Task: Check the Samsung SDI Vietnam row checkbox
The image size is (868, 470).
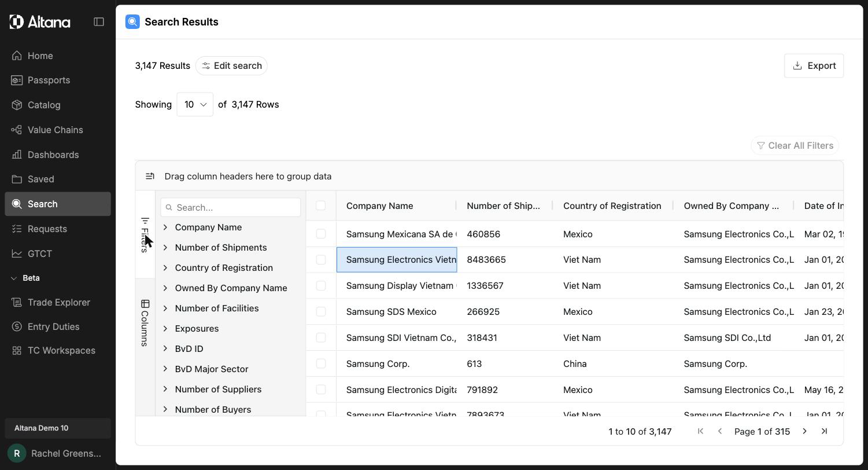Action: [321, 337]
